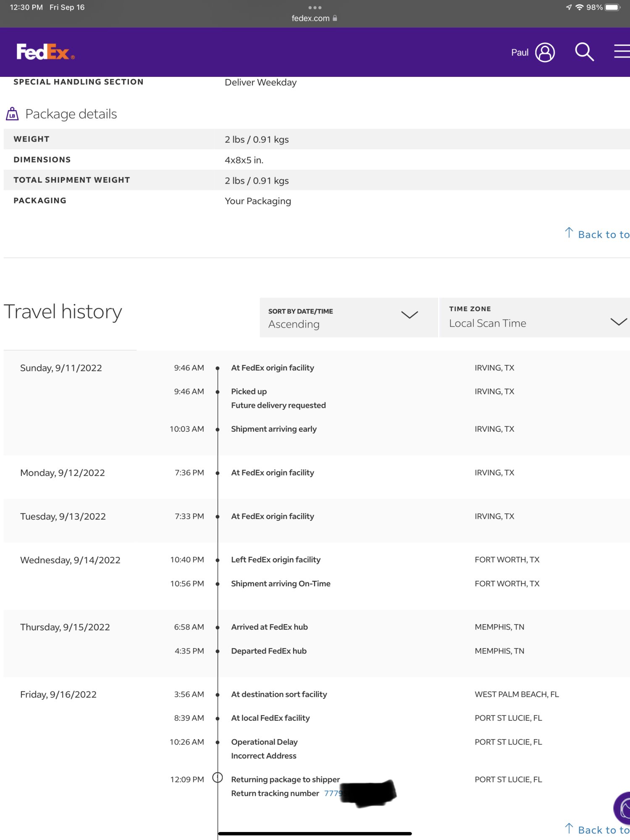Click the Paul account name
Screen dimensions: 630x840
click(520, 52)
